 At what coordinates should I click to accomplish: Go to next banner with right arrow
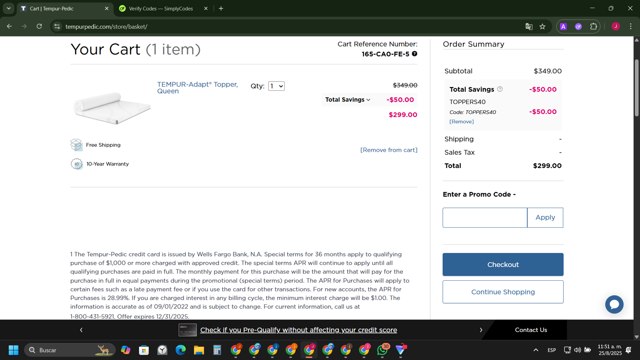(x=481, y=330)
